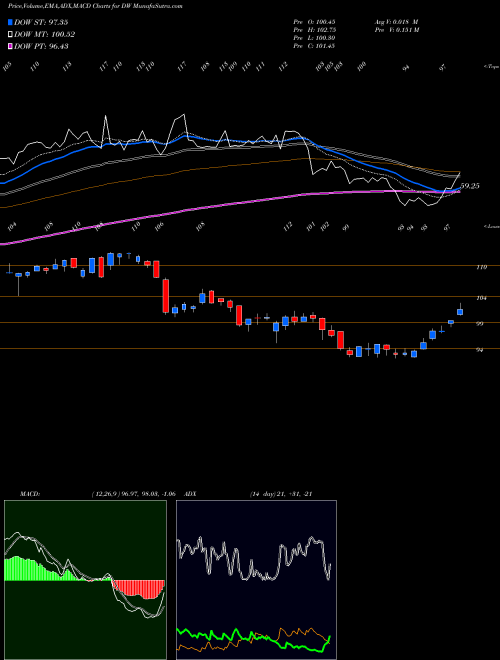
Task: Select the 'DOW ST: 97.33' legend text
Action: coord(41,22)
